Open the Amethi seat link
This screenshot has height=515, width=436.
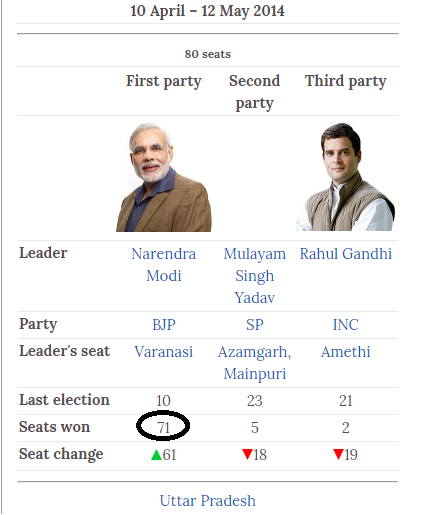(x=346, y=352)
